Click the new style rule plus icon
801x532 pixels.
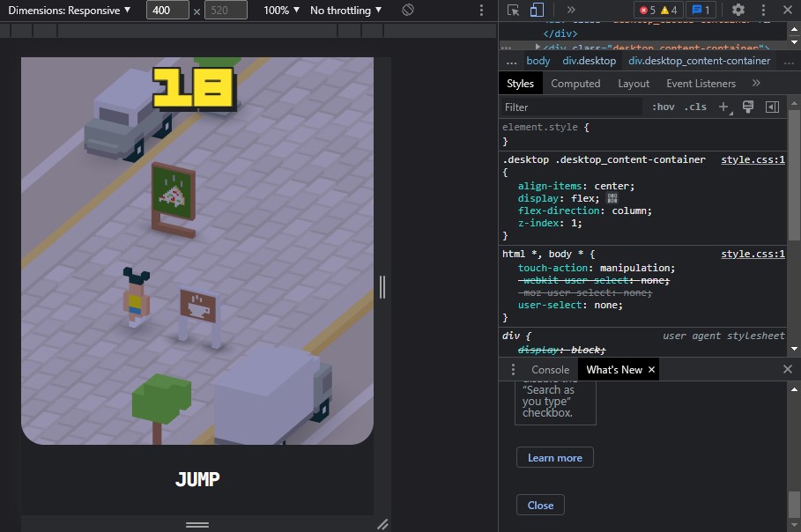pos(723,107)
